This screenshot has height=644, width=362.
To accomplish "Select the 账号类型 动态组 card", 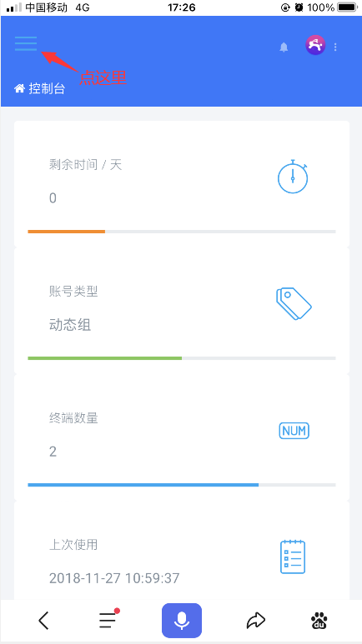I will (182, 311).
